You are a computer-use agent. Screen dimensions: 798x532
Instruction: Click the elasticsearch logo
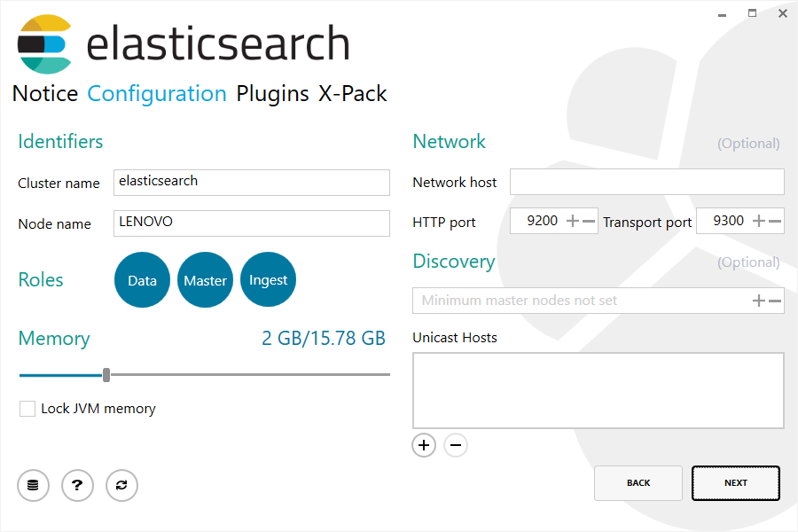(x=42, y=42)
